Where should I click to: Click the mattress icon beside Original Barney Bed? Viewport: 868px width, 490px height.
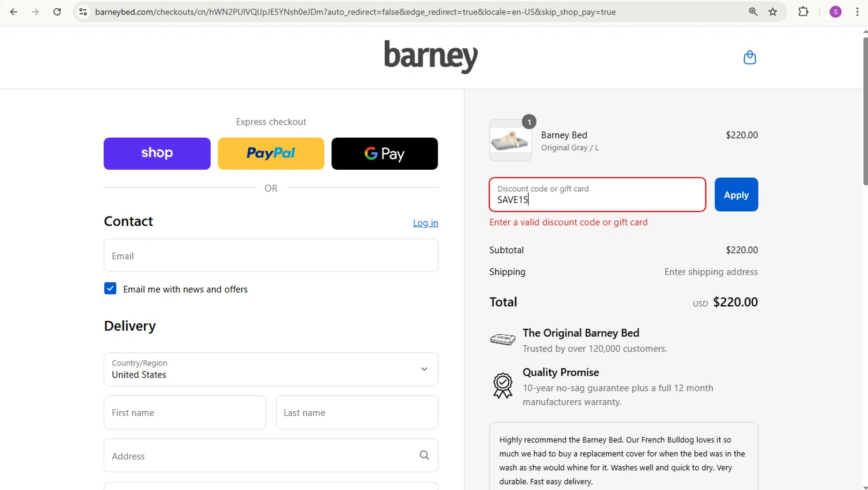click(x=502, y=339)
